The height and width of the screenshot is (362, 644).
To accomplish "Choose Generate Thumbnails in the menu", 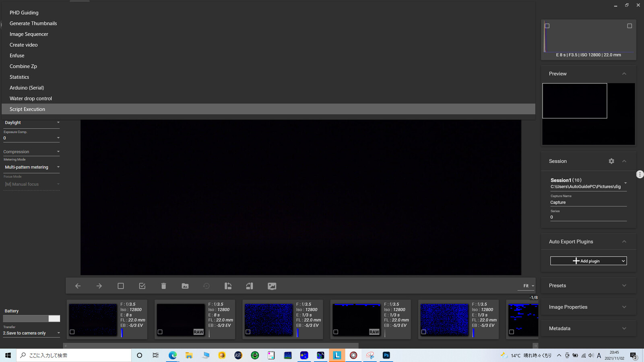I will coord(268,23).
